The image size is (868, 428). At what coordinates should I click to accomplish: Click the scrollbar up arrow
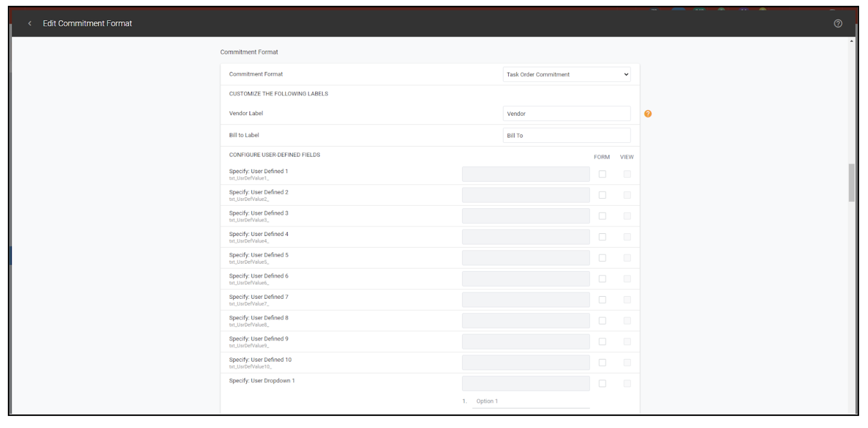click(x=851, y=41)
